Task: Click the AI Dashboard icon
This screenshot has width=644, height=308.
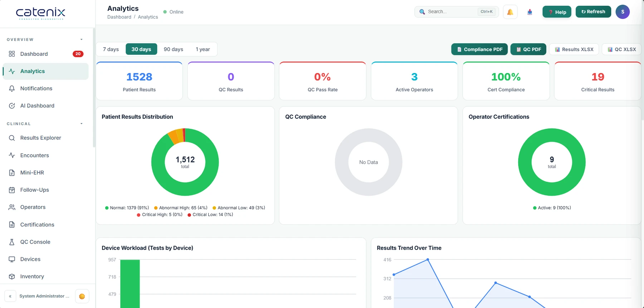Action: coord(12,106)
